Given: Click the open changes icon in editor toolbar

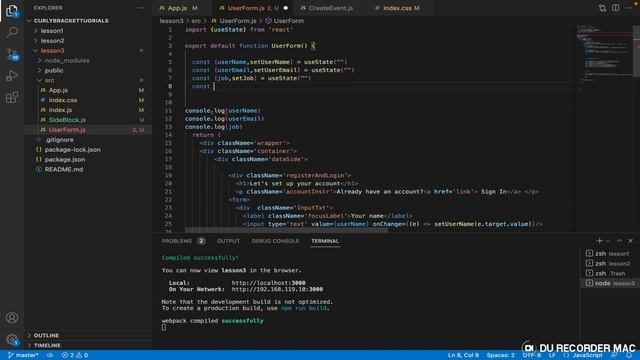Looking at the screenshot, I should [x=602, y=8].
